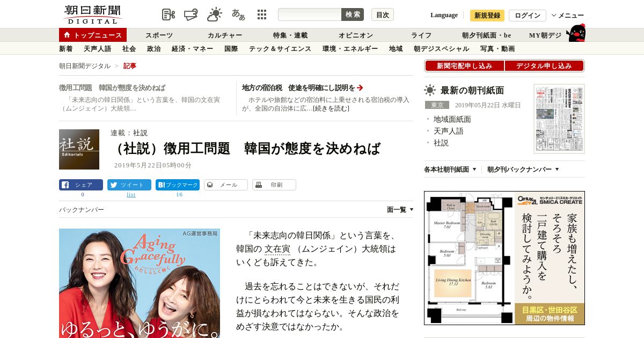
Task: Change text size with あぁ icon
Action: [x=238, y=14]
